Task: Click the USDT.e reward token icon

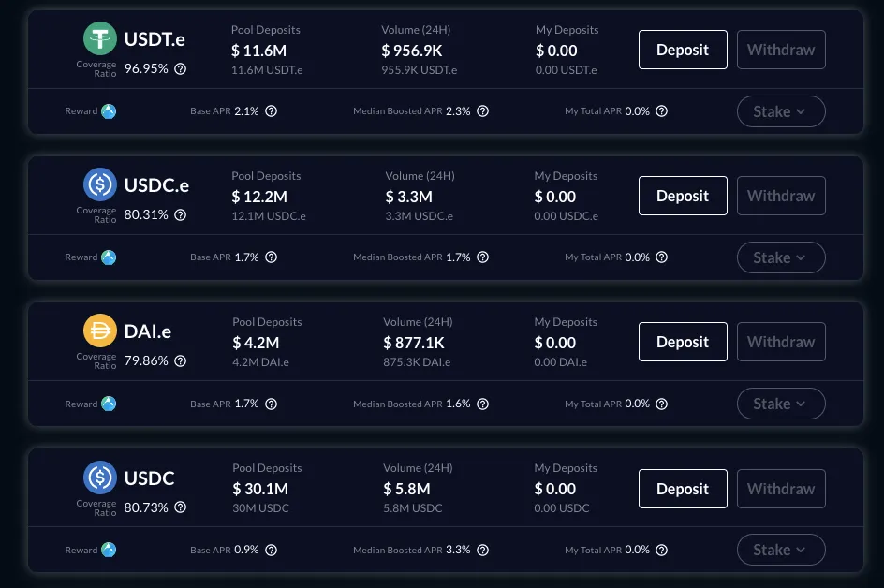Action: point(109,111)
